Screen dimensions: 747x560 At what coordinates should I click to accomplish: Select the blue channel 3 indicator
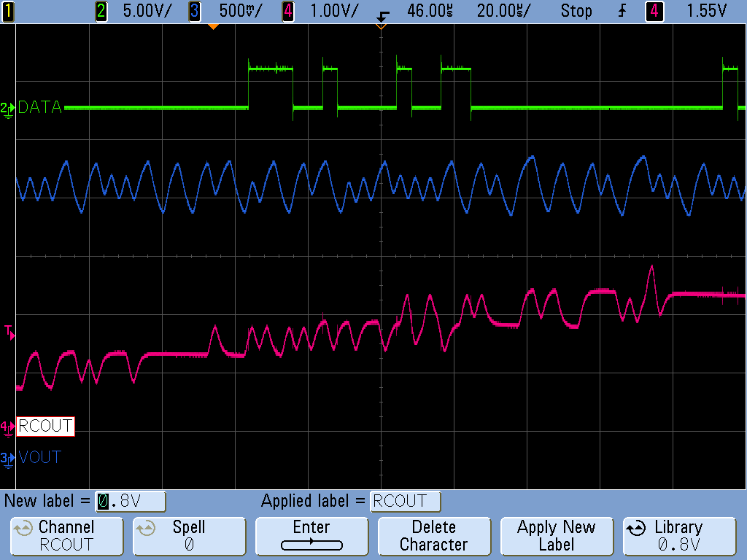(x=194, y=11)
